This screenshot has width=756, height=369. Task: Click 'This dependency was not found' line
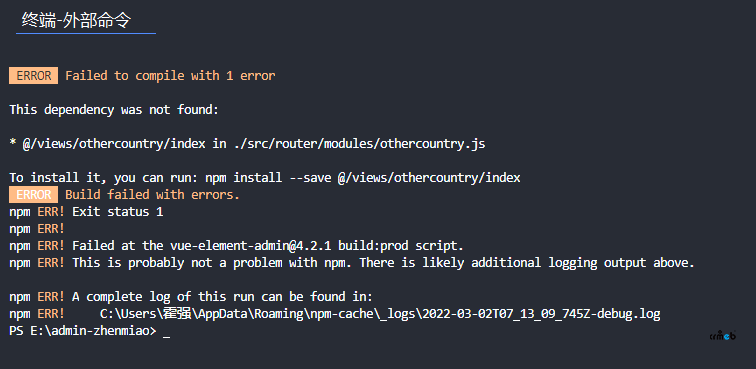tap(114, 110)
